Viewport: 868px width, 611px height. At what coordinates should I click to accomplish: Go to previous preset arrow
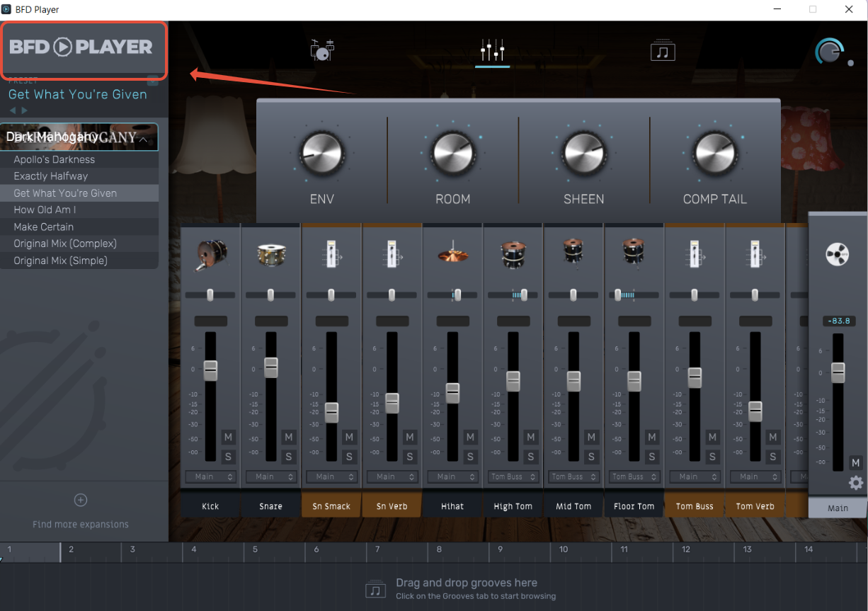coord(12,110)
